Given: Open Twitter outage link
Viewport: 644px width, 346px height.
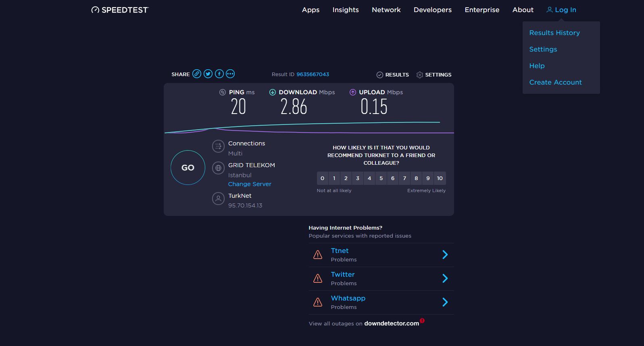Looking at the screenshot, I should 343,274.
